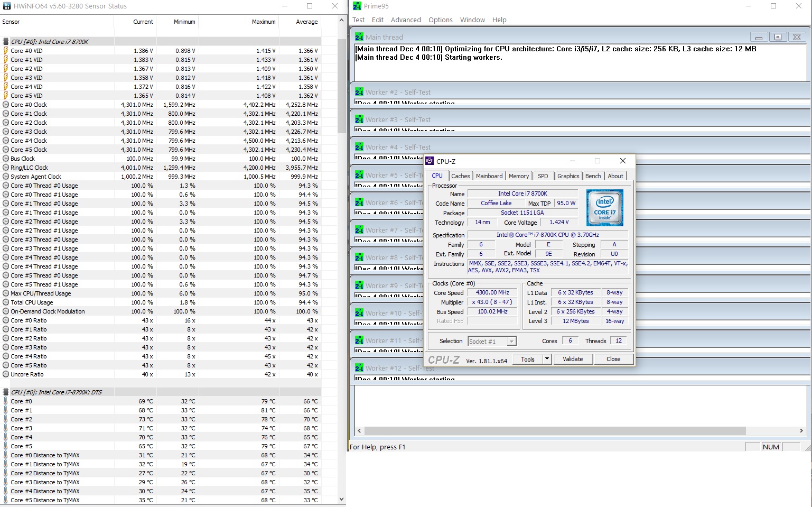Image resolution: width=812 pixels, height=507 pixels.
Task: Restore the Main thread child window
Action: [x=778, y=37]
